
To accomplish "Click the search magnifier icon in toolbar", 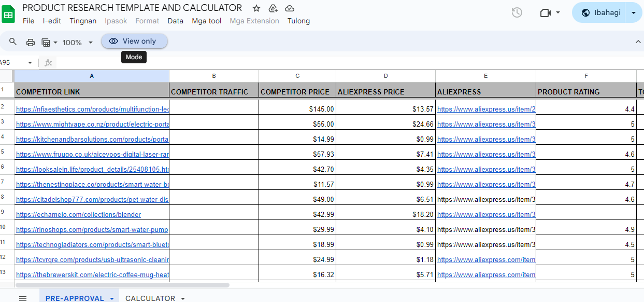I will coord(13,42).
